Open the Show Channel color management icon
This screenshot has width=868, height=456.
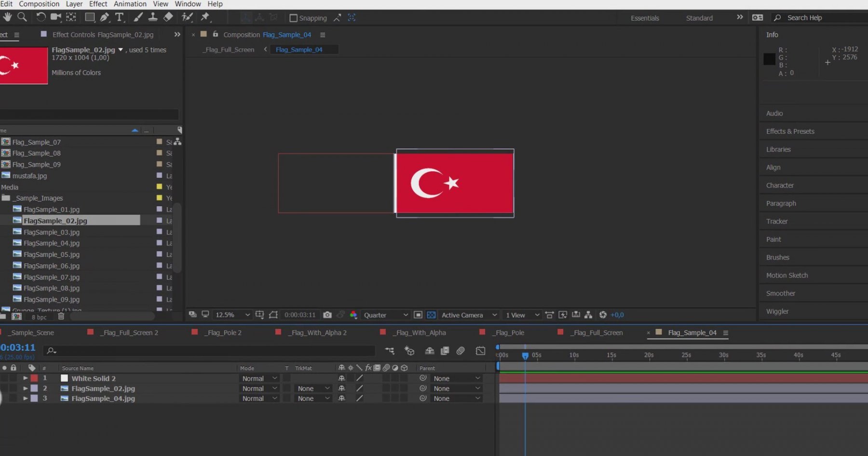tap(353, 315)
